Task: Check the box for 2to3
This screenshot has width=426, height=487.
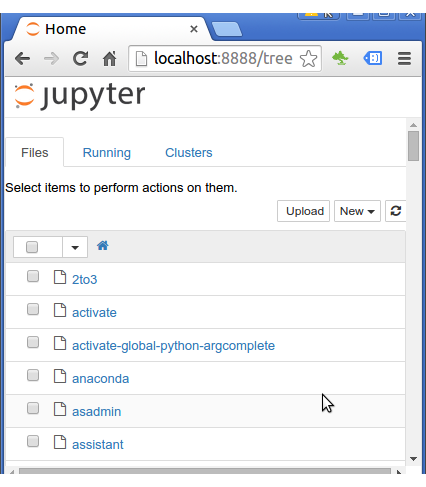Action: pos(33,276)
